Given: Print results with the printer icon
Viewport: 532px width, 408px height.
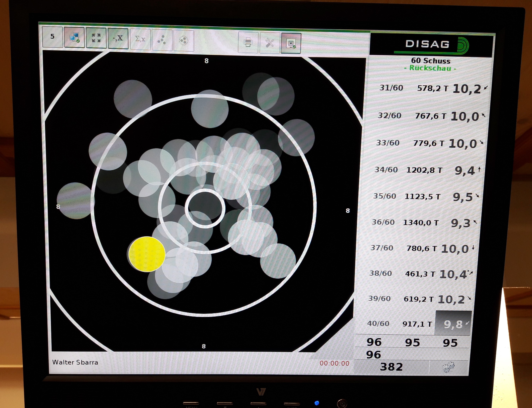Looking at the screenshot, I should (x=248, y=42).
